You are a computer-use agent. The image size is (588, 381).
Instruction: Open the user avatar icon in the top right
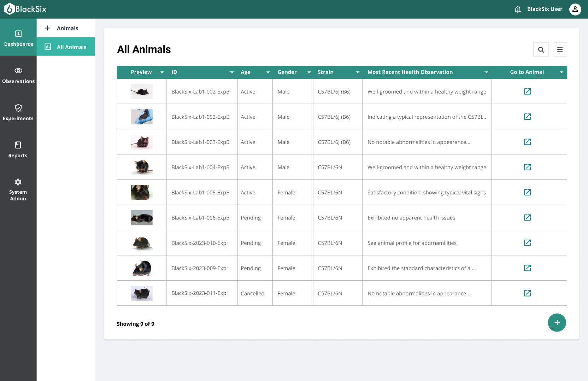pos(575,9)
